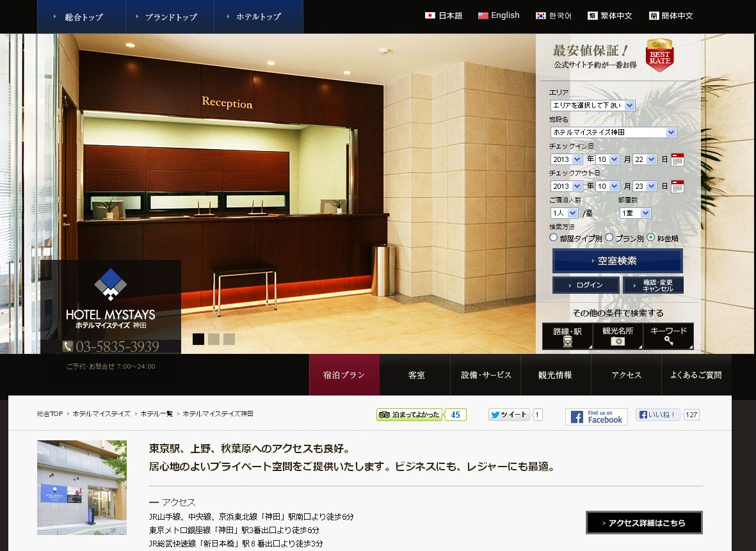The image size is (756, 551).
Task: Click Facebook like count 127
Action: click(691, 415)
